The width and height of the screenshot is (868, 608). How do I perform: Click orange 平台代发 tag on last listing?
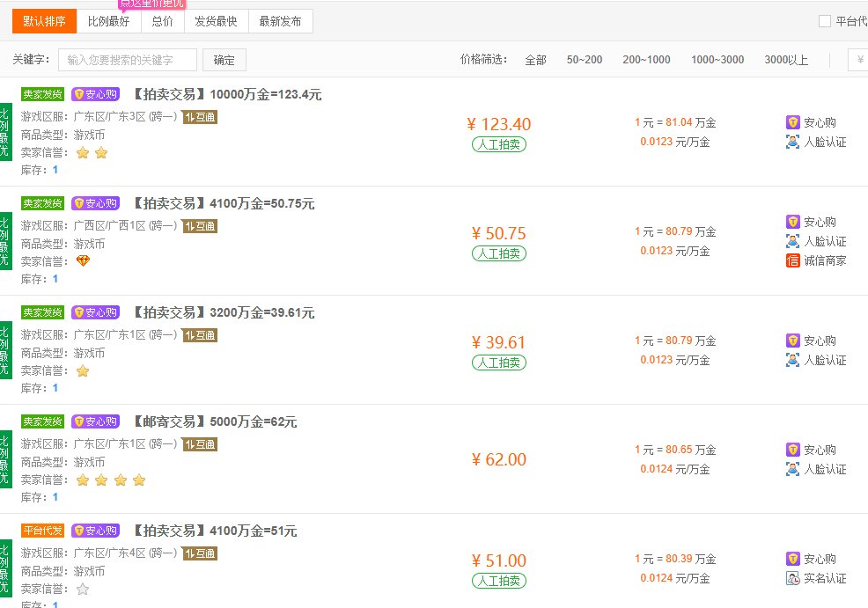(x=42, y=531)
